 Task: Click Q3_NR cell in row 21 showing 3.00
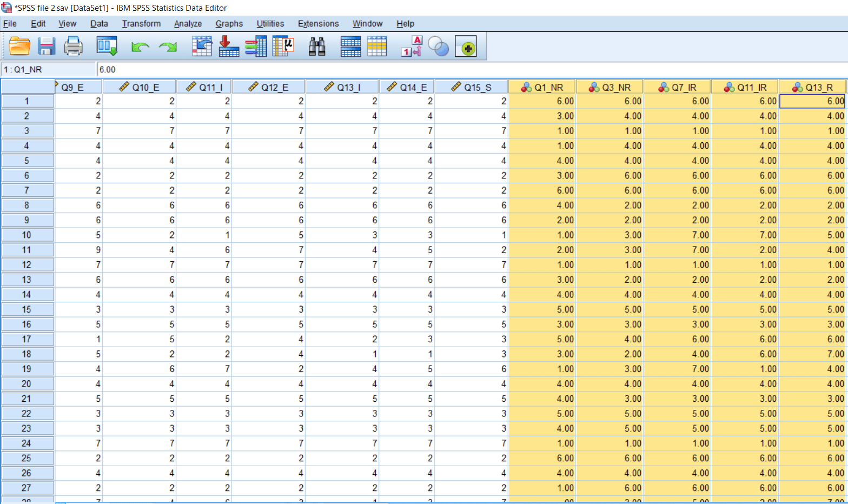pyautogui.click(x=609, y=399)
